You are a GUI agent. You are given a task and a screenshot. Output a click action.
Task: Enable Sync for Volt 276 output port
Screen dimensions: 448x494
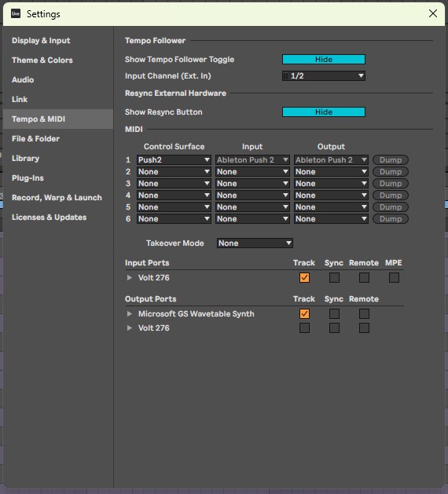(334, 328)
